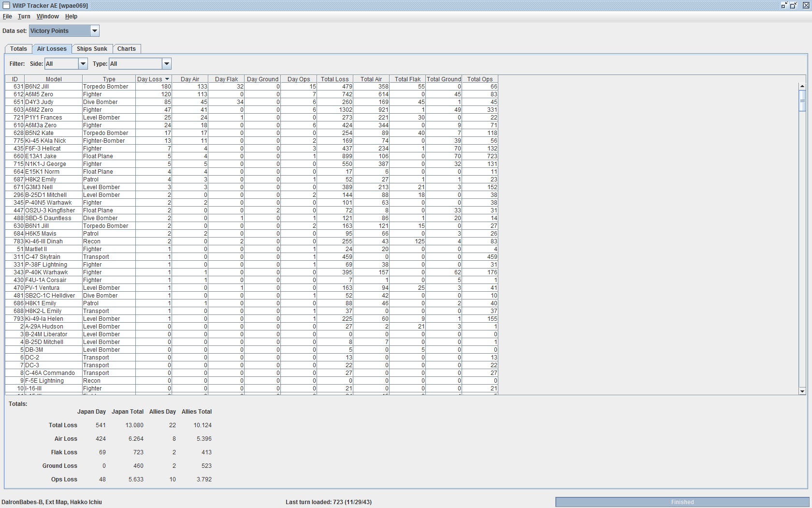Click the Last turn loaded status text
The image size is (812, 508).
329,502
